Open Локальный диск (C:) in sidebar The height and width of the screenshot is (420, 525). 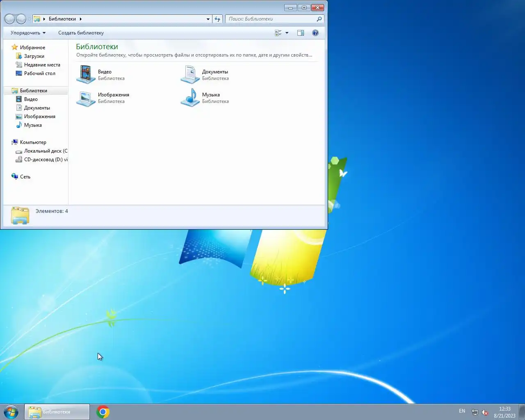[41, 151]
